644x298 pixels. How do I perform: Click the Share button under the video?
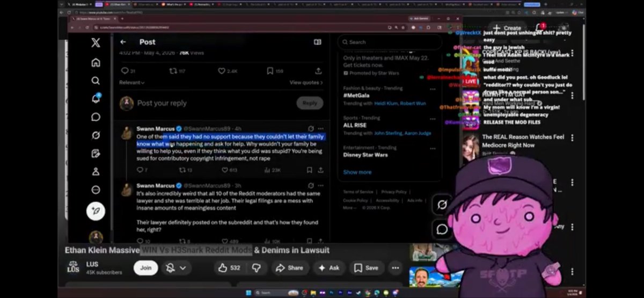[289, 267]
